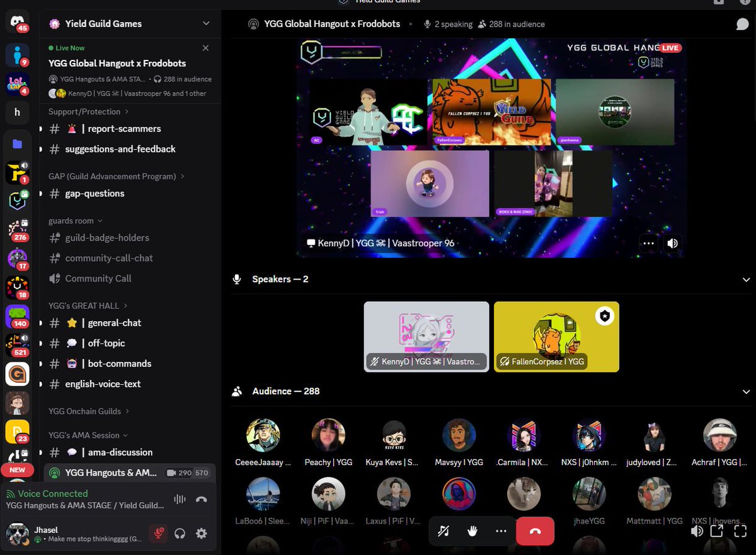Disconnect from stage red button

535,531
